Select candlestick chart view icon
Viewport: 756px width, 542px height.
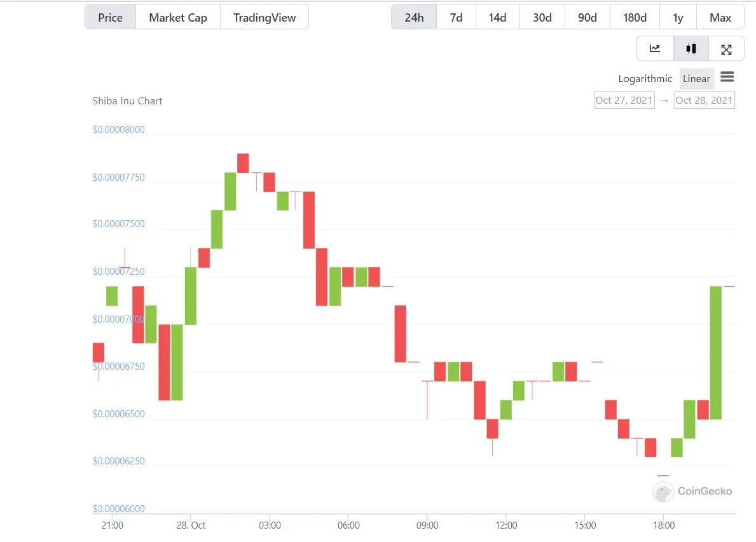(x=691, y=48)
